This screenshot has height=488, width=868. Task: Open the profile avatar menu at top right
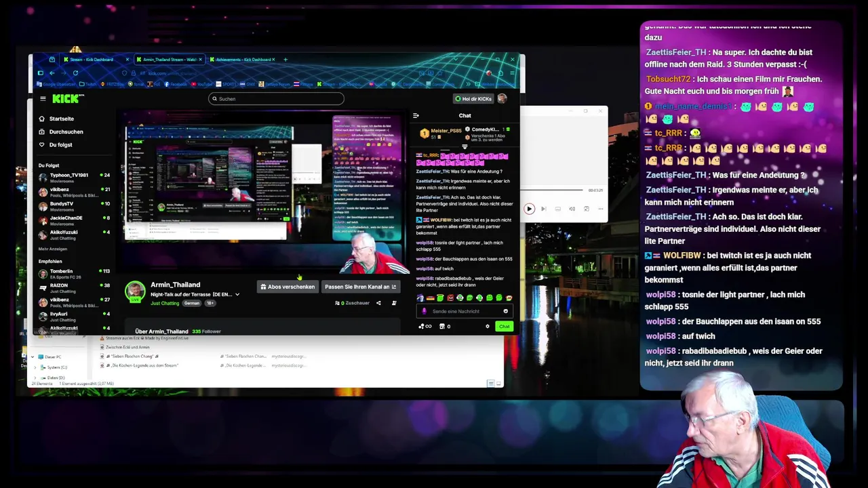tap(502, 99)
